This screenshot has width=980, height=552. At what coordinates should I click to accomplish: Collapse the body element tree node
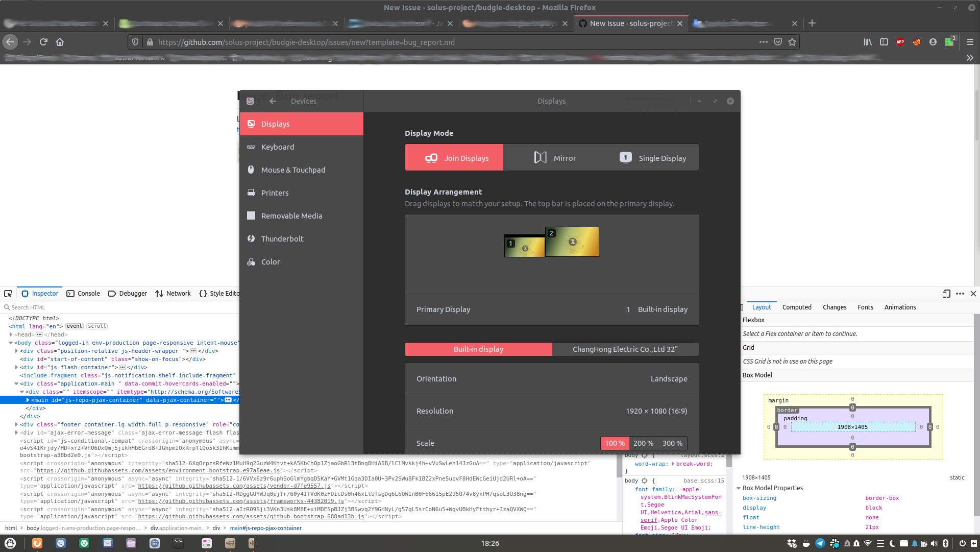pos(10,343)
